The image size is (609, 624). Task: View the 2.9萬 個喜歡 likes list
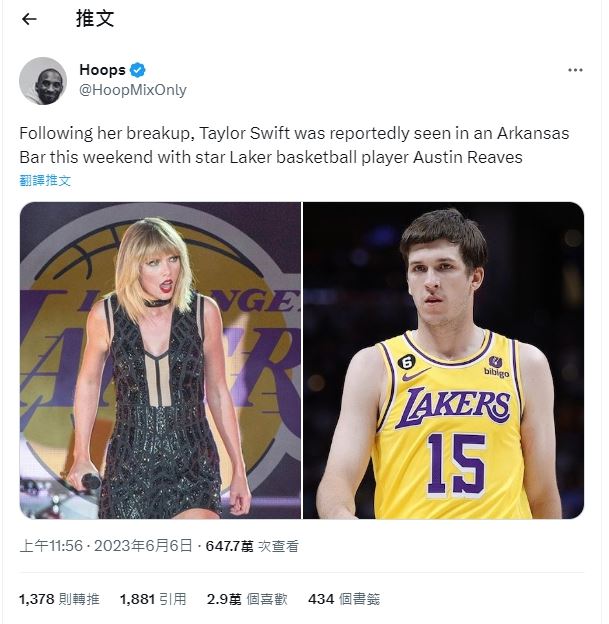tap(246, 599)
